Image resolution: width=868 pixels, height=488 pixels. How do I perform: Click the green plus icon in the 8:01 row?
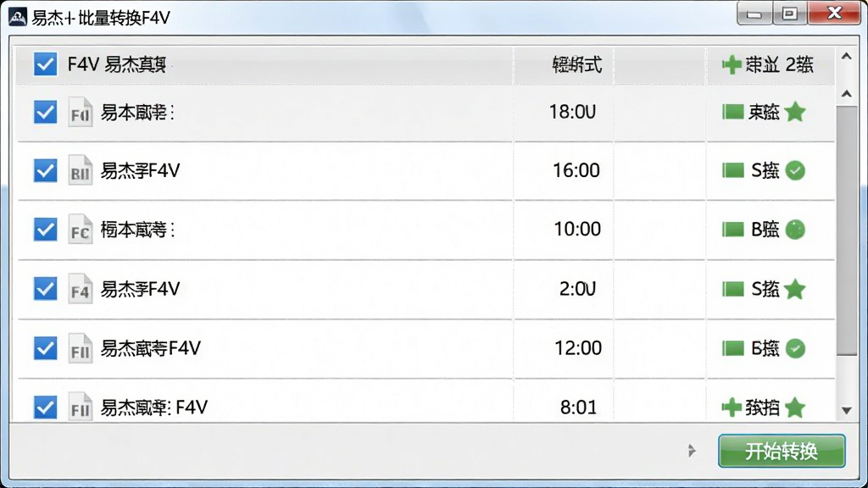click(x=732, y=408)
